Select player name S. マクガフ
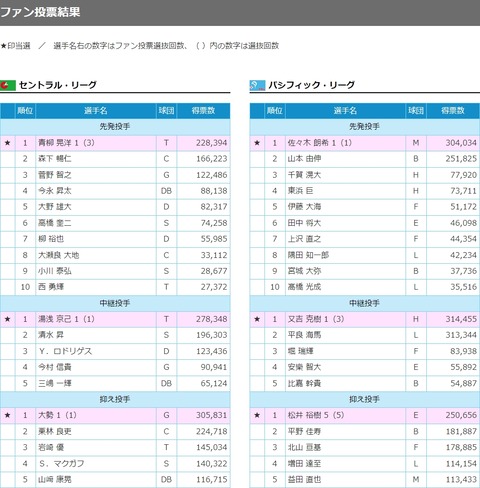Viewport: 480px width, 488px height. [x=62, y=464]
